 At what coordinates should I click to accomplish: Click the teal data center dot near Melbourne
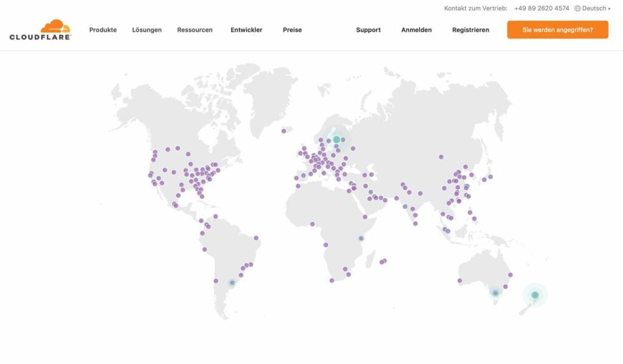tap(496, 292)
